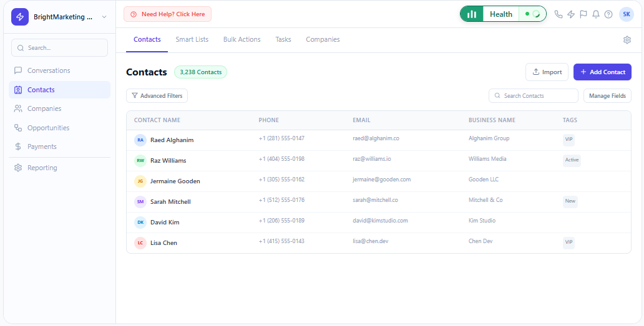Open Opportunities in the sidebar
Screen dimensions: 644x326
tap(59, 128)
